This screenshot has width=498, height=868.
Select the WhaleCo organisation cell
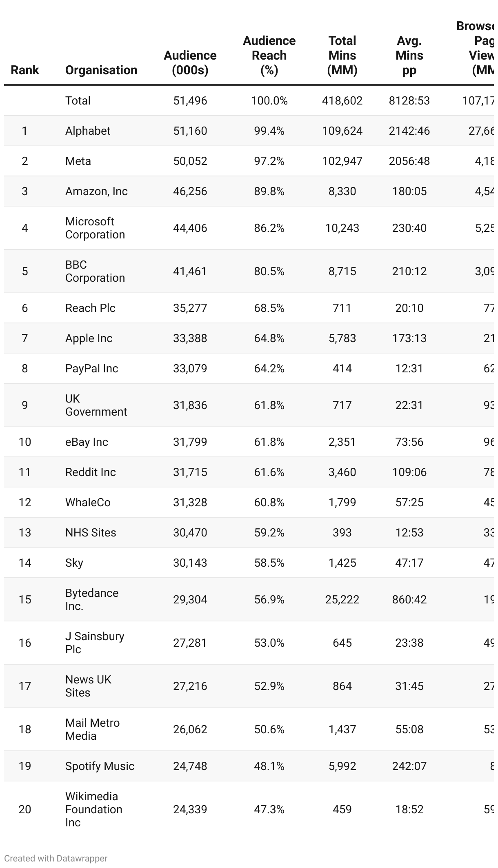[x=88, y=502]
